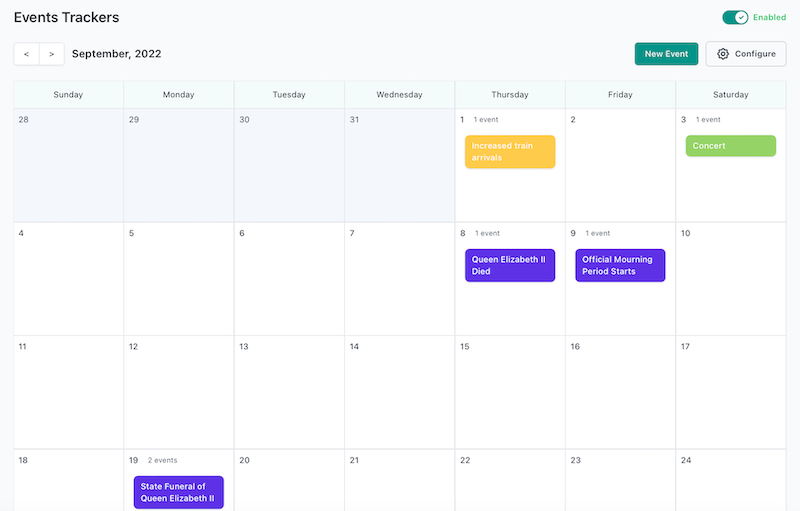
Task: Click the '1 event' label on day 1
Action: coord(486,119)
